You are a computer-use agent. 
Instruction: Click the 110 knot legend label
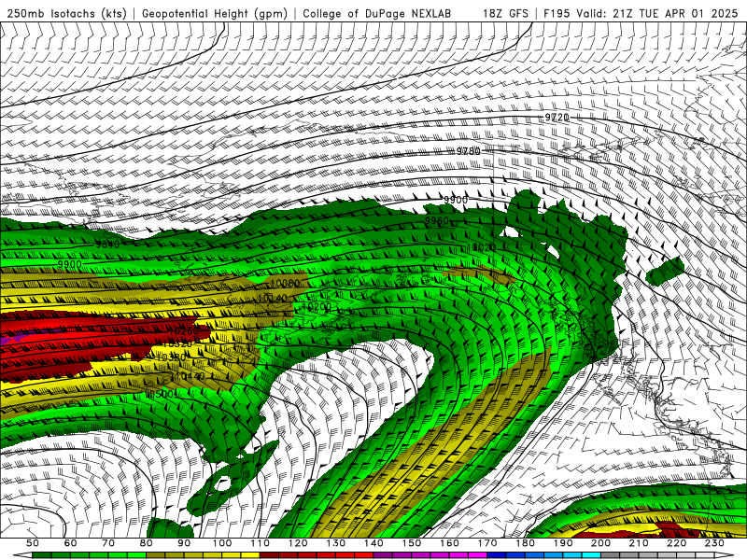(261, 543)
